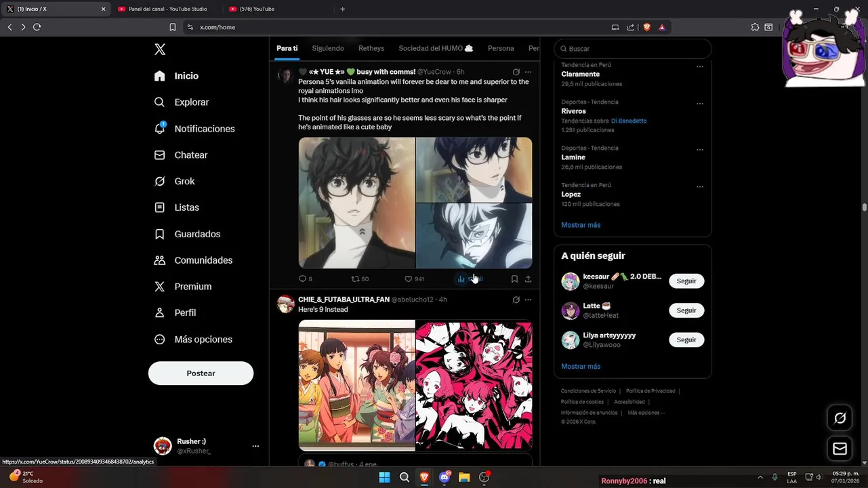Follow Latte with the Seguir button

686,310
